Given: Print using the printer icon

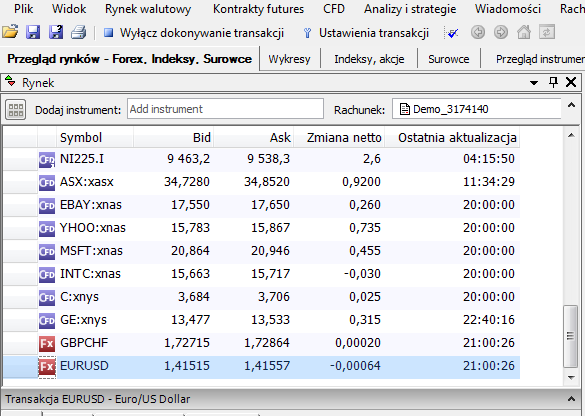Looking at the screenshot, I should pos(79,32).
